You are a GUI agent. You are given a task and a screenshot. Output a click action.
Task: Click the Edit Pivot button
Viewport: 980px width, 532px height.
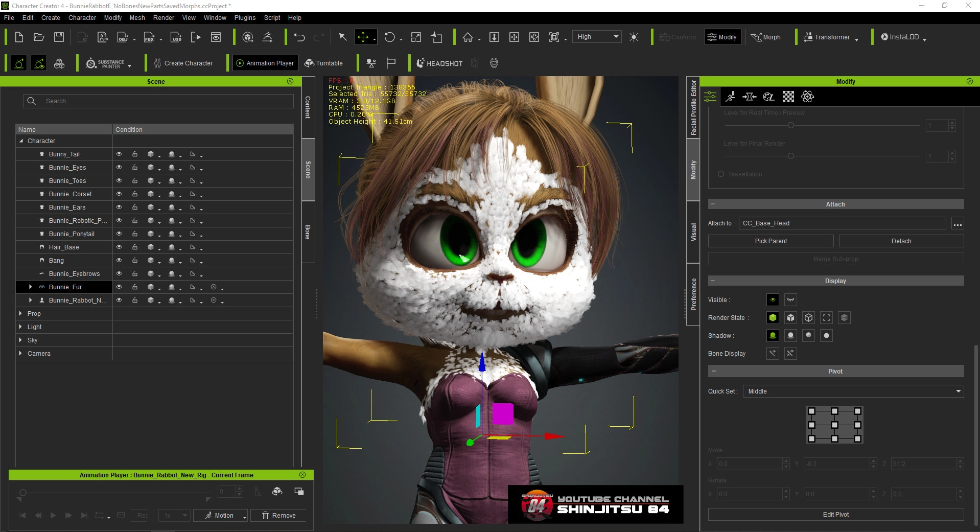pos(835,515)
